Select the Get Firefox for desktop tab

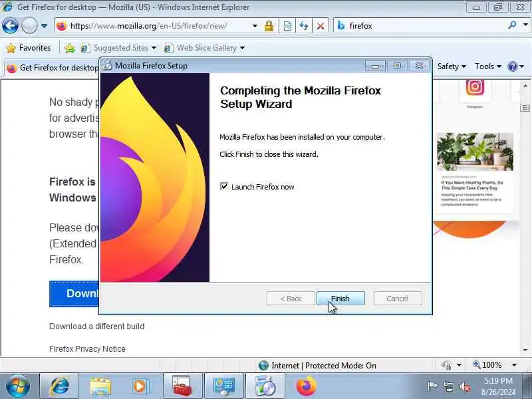[x=53, y=68]
